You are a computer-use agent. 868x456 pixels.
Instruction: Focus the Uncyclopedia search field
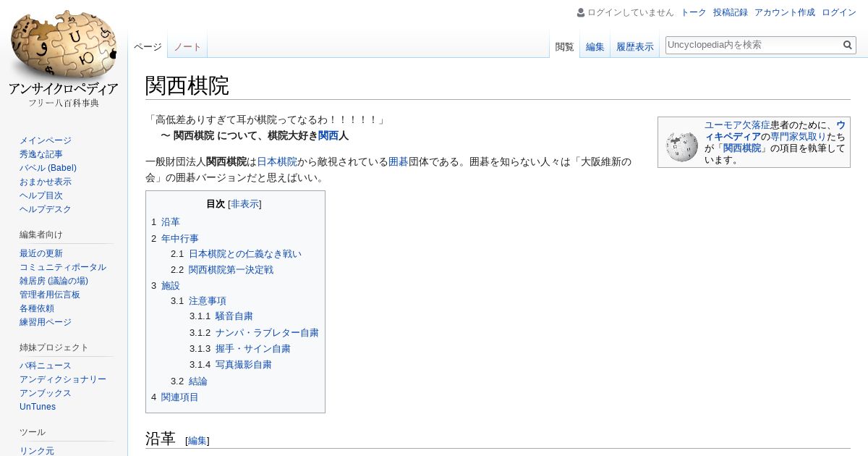click(753, 45)
